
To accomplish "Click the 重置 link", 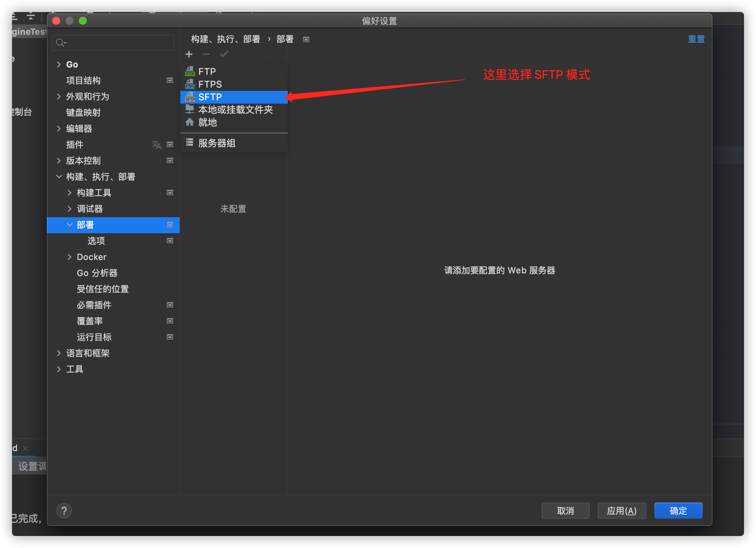I will (x=696, y=39).
